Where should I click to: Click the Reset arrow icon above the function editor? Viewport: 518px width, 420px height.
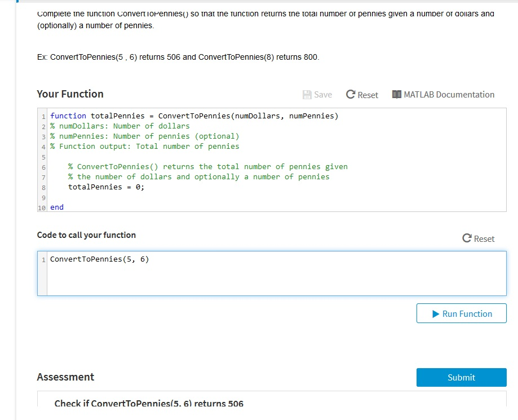click(x=351, y=95)
